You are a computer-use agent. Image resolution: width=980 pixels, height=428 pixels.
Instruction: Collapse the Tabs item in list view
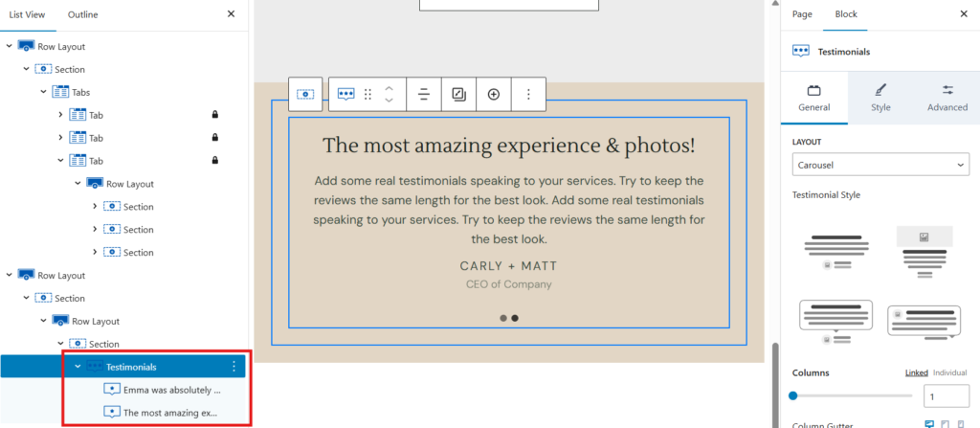(44, 92)
